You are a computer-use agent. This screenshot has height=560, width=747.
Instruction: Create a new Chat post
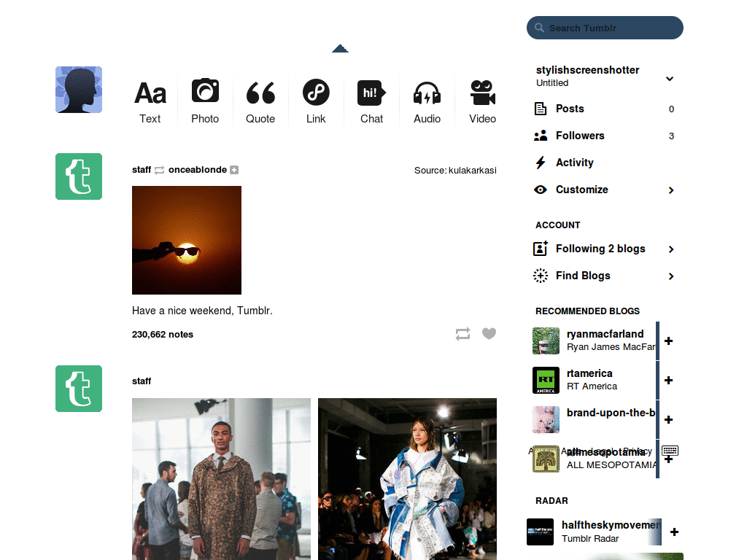pos(371,102)
